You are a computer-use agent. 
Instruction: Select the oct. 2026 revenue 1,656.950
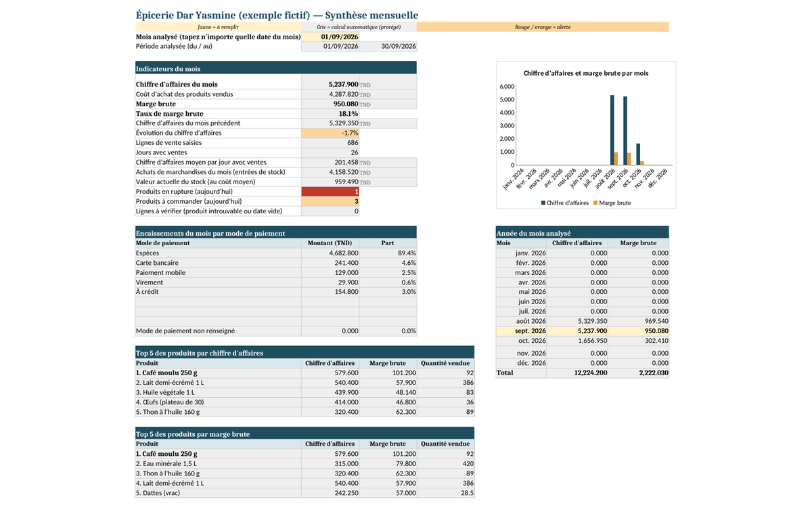coord(577,341)
